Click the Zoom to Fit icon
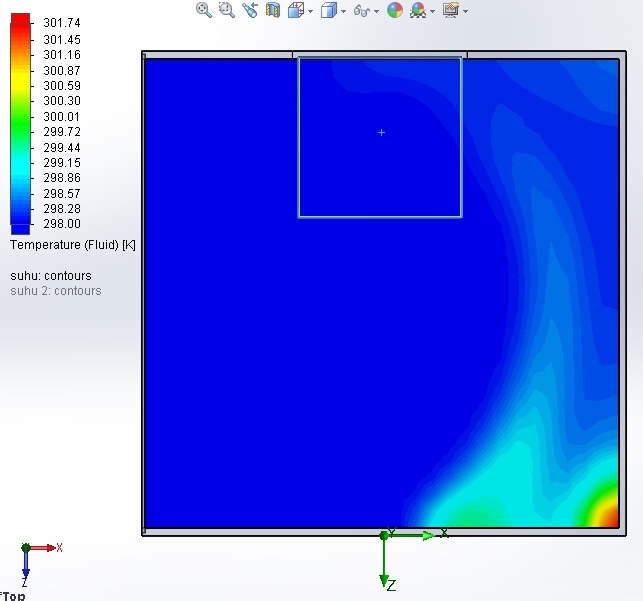This screenshot has width=643, height=601. [204, 10]
